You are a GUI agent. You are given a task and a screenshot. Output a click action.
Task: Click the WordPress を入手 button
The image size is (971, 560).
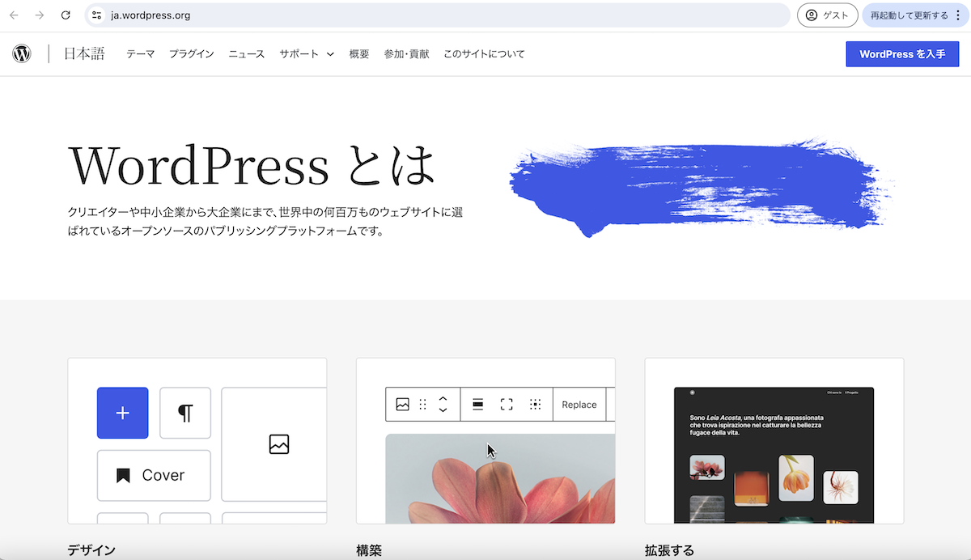(x=902, y=54)
